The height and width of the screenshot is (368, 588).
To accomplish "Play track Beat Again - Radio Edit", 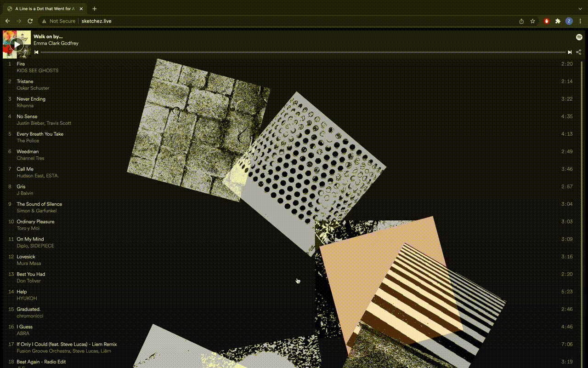I will (291, 363).
